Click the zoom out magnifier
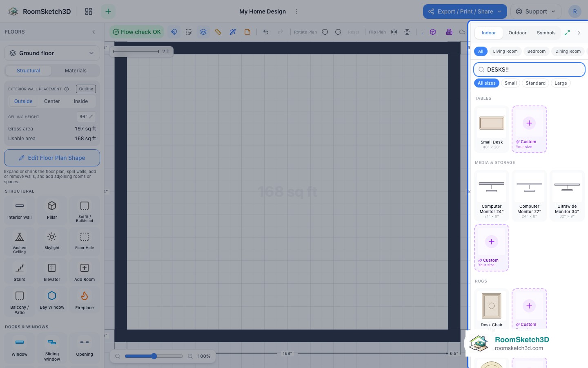This screenshot has height=368, width=588. click(118, 356)
